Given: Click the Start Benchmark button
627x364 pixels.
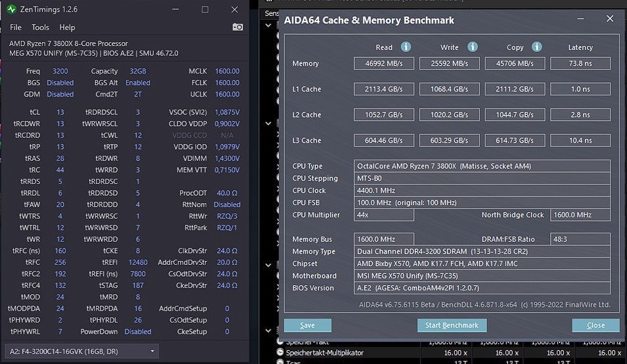Looking at the screenshot, I should 452,325.
